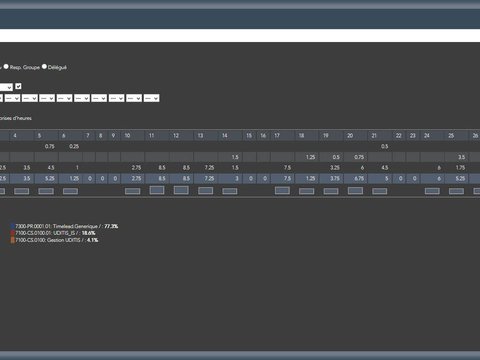The height and width of the screenshot is (360, 480).
Task: Click the orange legend swatch for Gestion UDITIS
Action: 13,240
